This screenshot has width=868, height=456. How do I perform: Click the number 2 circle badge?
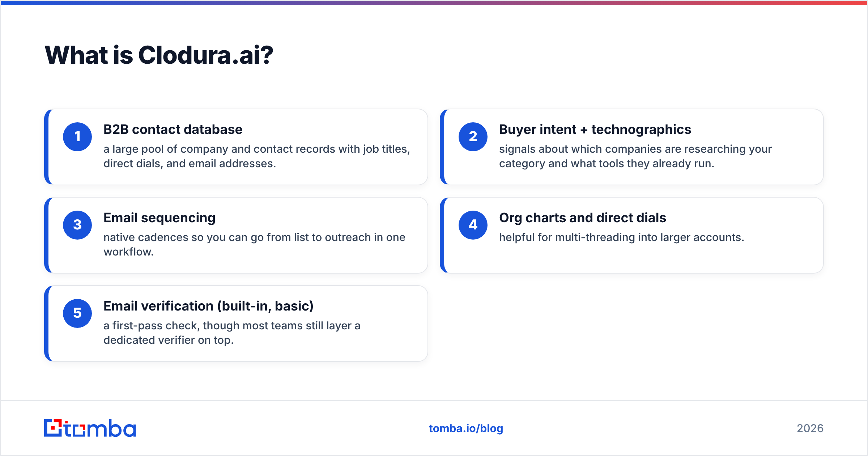point(473,137)
